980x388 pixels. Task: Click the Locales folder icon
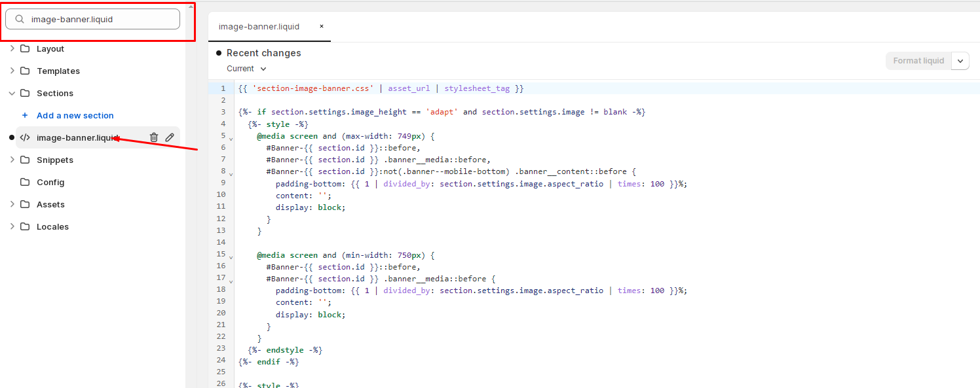click(x=25, y=226)
